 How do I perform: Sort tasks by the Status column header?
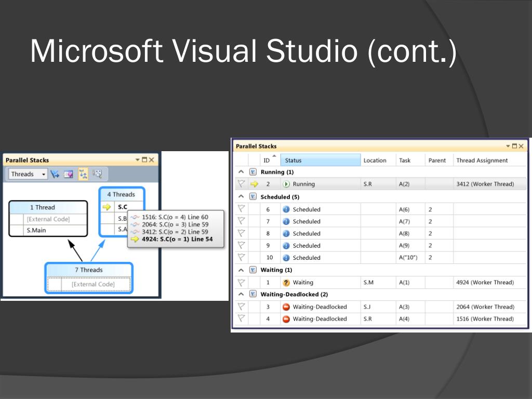[x=320, y=160]
